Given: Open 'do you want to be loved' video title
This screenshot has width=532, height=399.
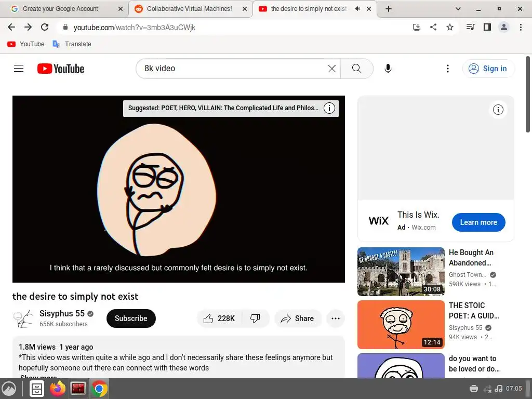Looking at the screenshot, I should [474, 363].
